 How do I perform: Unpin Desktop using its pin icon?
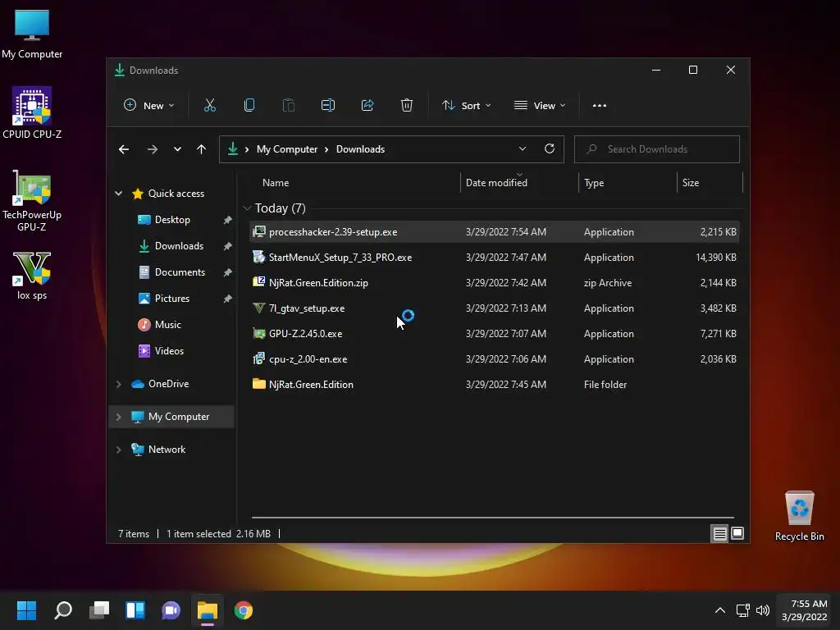click(227, 220)
